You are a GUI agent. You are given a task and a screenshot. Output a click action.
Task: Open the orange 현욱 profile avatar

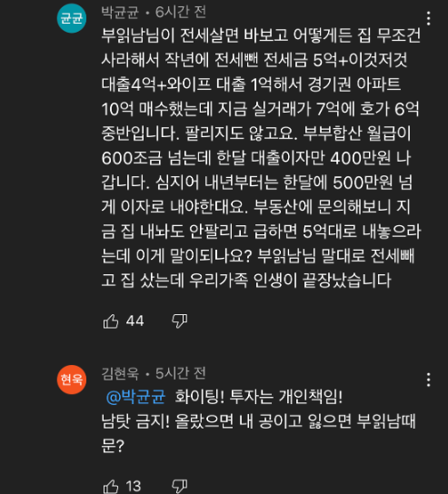point(72,380)
